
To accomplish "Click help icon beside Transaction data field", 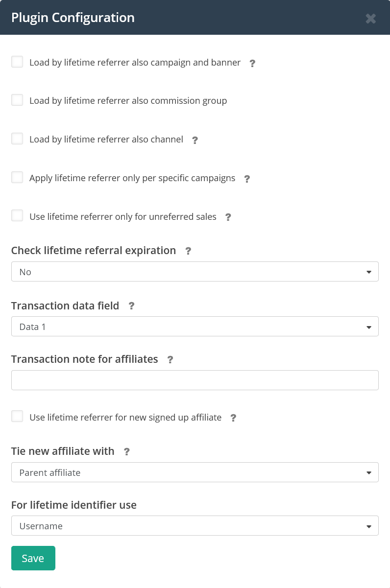I will tap(131, 306).
